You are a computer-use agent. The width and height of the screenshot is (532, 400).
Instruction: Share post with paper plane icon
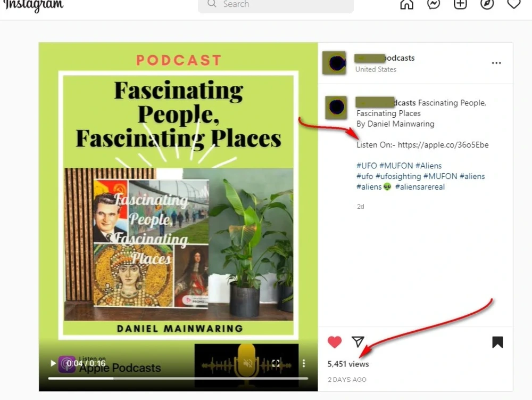coord(358,341)
